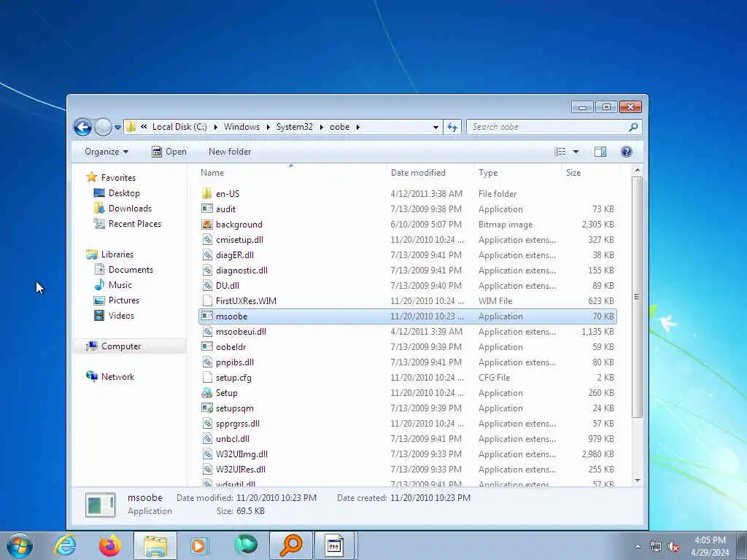Select System32 in the breadcrumb path
This screenshot has width=747, height=560.
point(295,127)
